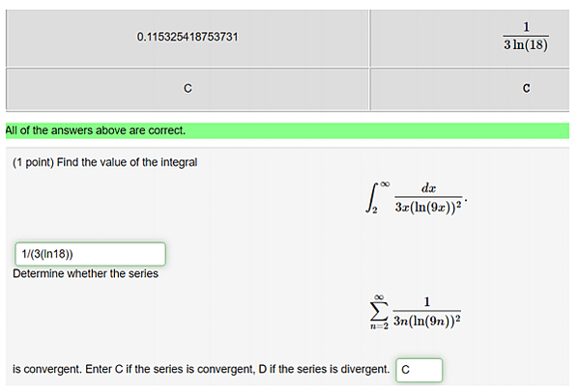
Task: Click the 'Determine whether the series' text
Action: (x=85, y=273)
